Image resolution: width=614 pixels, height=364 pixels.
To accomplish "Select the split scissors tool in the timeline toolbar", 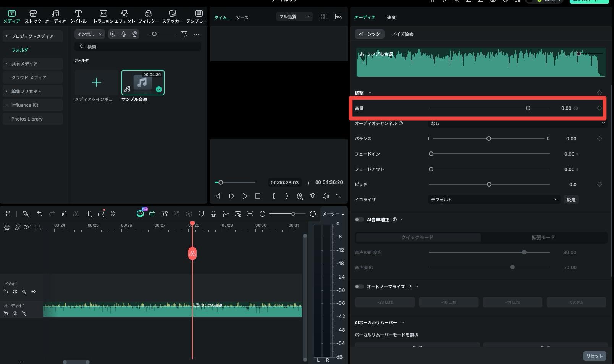I will [76, 214].
